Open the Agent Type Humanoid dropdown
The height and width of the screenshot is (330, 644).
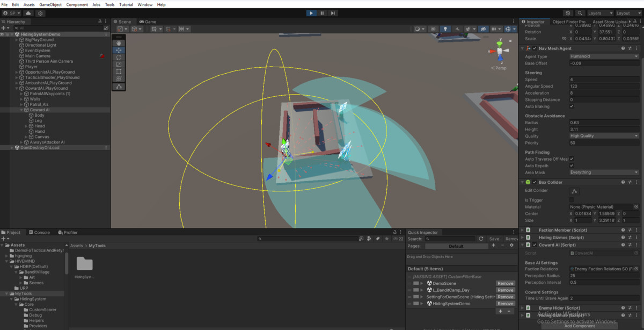click(x=604, y=56)
